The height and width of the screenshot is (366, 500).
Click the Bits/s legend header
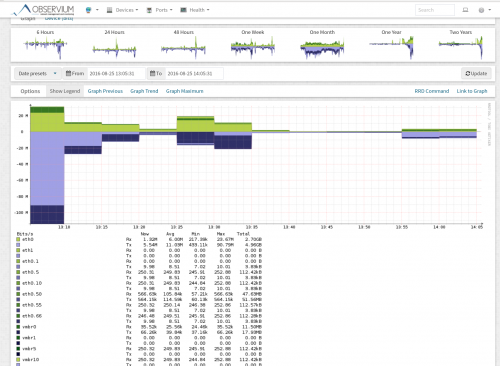tap(25, 234)
